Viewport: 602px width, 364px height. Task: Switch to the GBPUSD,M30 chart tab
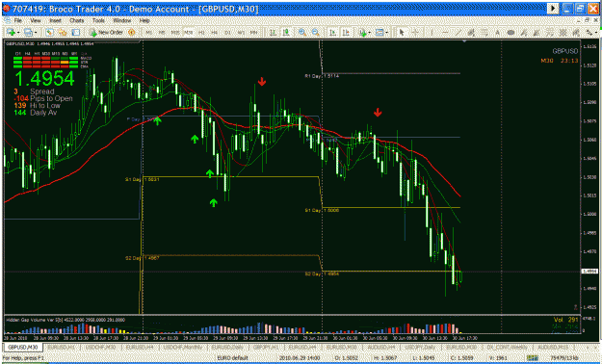(23, 347)
